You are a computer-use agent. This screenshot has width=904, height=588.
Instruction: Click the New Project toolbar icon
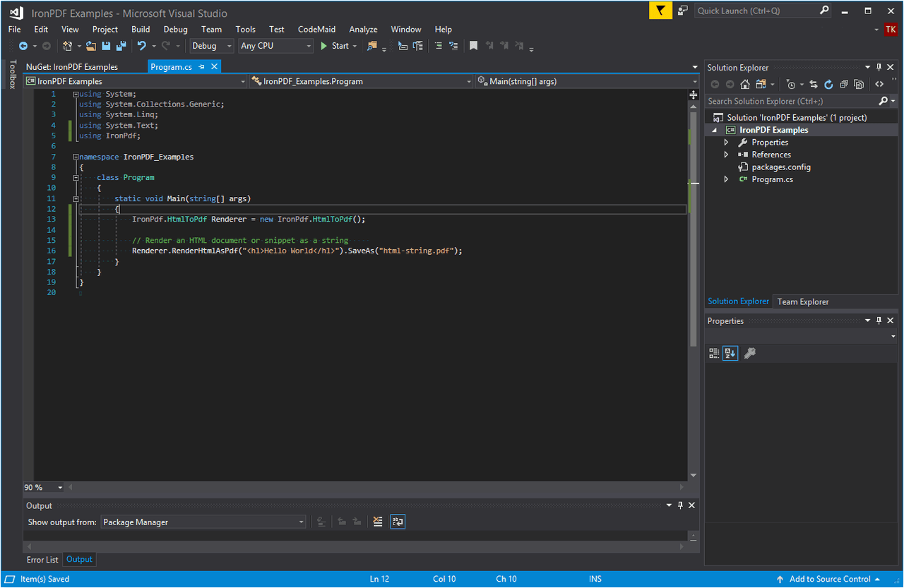pyautogui.click(x=68, y=46)
